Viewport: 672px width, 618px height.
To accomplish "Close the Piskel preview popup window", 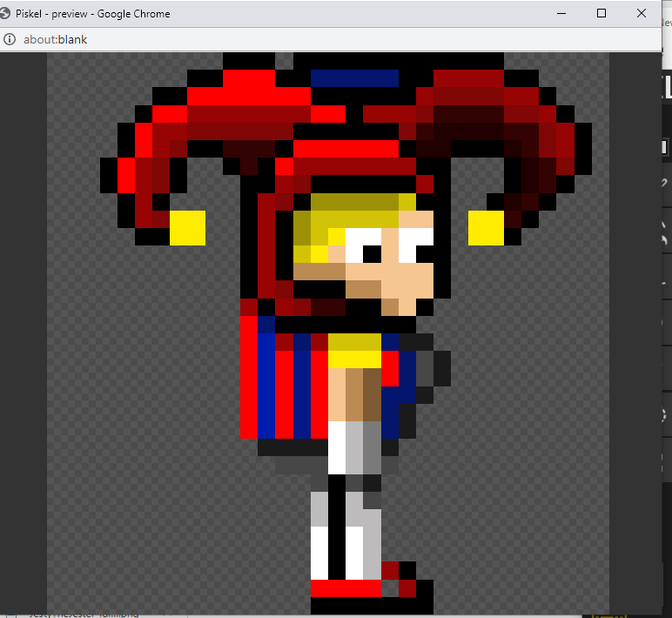I will (642, 13).
